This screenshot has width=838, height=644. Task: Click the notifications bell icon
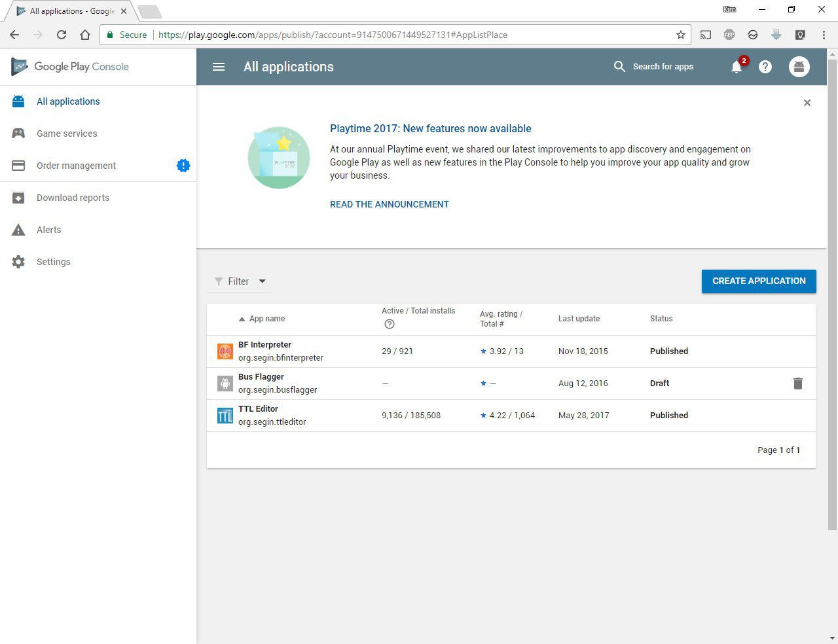(x=737, y=67)
